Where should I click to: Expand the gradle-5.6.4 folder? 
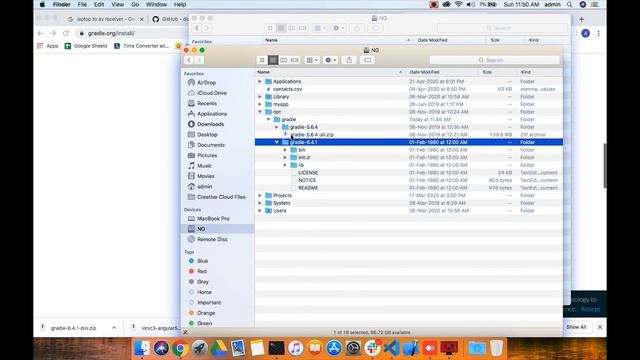(277, 127)
